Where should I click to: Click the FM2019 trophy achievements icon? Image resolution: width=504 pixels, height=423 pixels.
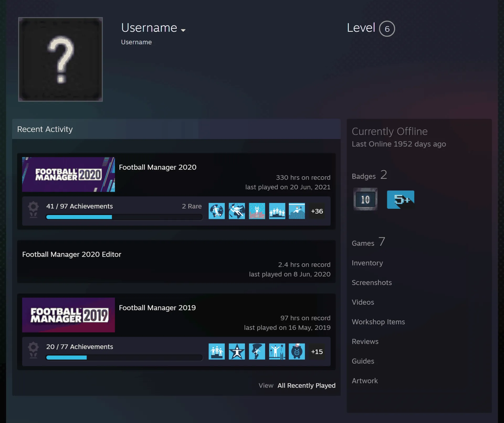point(33,350)
